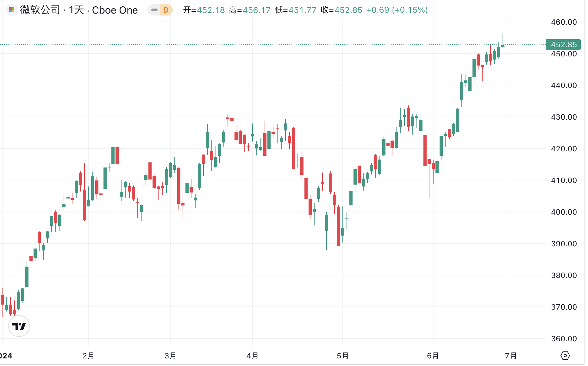The height and width of the screenshot is (366, 588).
Task: Click the 460.00 price axis label
Action: click(x=564, y=22)
